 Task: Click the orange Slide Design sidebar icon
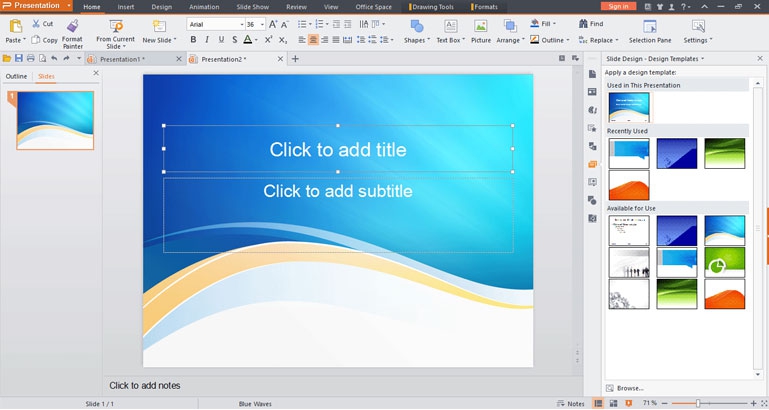click(x=592, y=164)
